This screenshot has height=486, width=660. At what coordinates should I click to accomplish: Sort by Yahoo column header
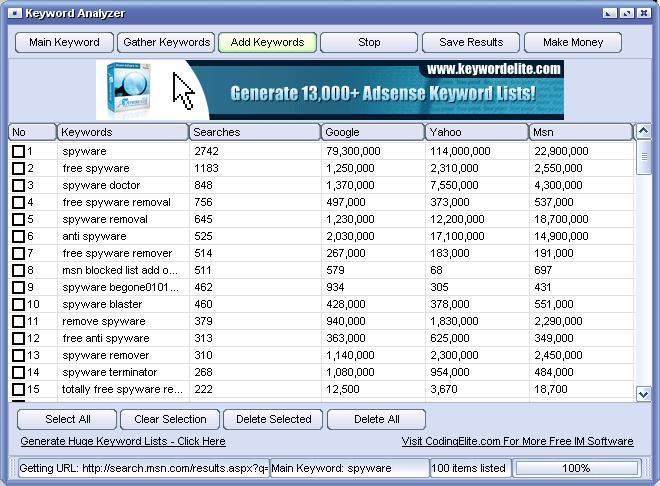(x=477, y=132)
